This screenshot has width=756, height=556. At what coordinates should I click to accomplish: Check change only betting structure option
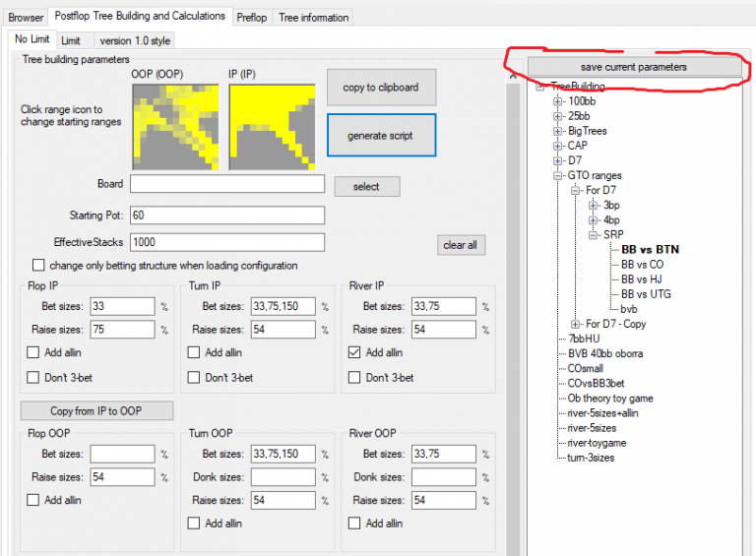coord(38,266)
